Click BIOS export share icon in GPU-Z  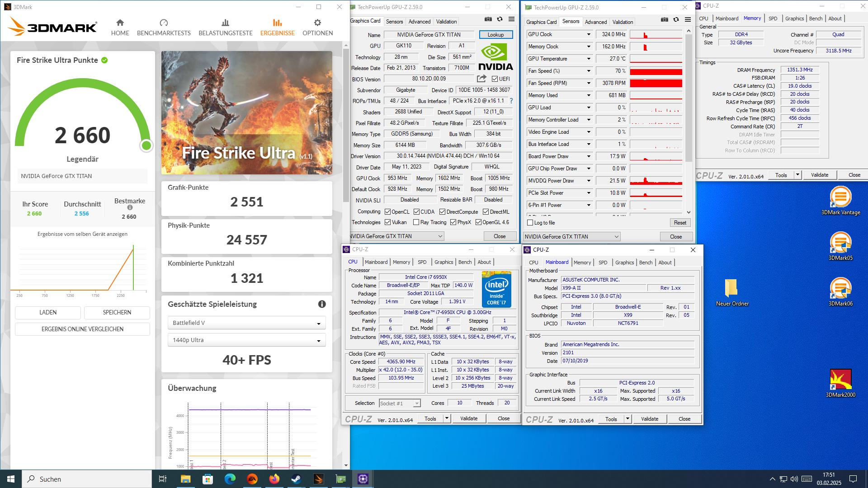coord(482,79)
